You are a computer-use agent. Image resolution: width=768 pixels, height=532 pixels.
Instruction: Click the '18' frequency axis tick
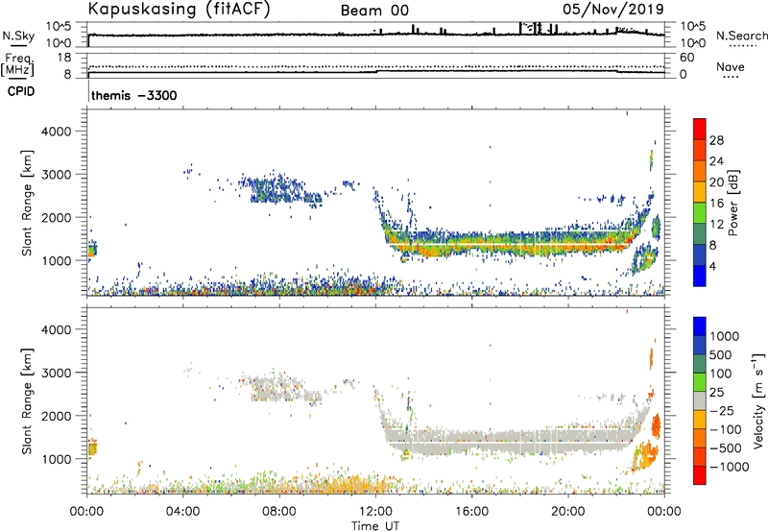[65, 58]
